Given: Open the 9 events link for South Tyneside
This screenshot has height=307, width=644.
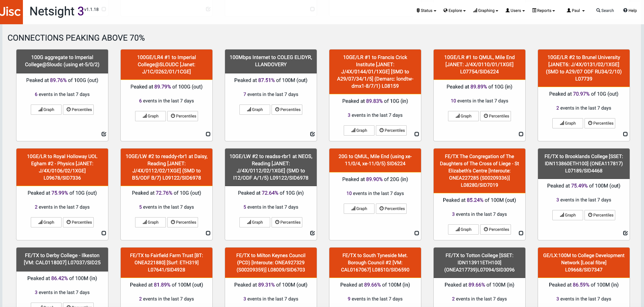Looking at the screenshot, I should click(x=349, y=299).
